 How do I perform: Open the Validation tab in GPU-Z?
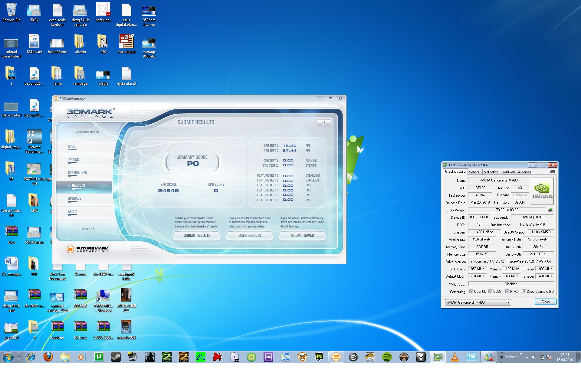[x=491, y=172]
